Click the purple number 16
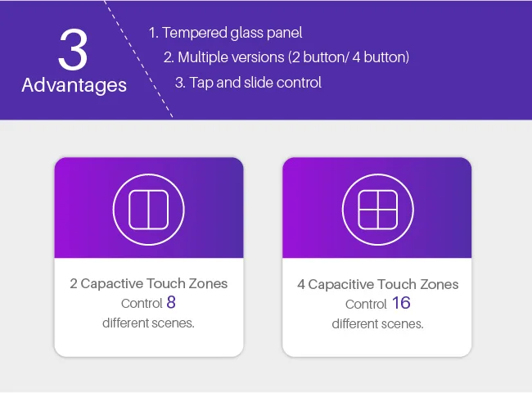This screenshot has height=393, width=532. click(401, 303)
